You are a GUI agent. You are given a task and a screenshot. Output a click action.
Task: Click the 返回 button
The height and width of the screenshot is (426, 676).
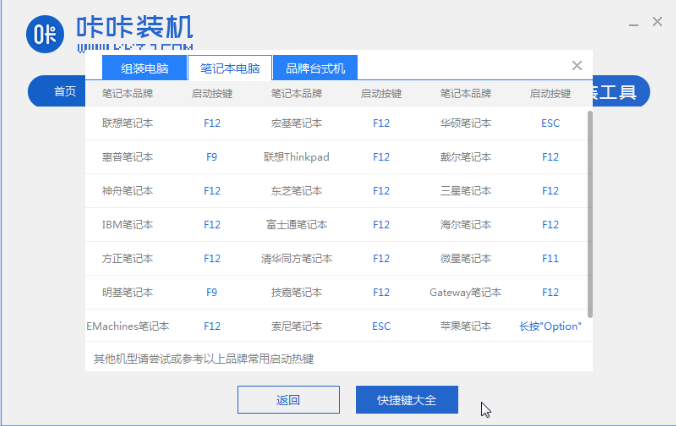[x=288, y=400]
